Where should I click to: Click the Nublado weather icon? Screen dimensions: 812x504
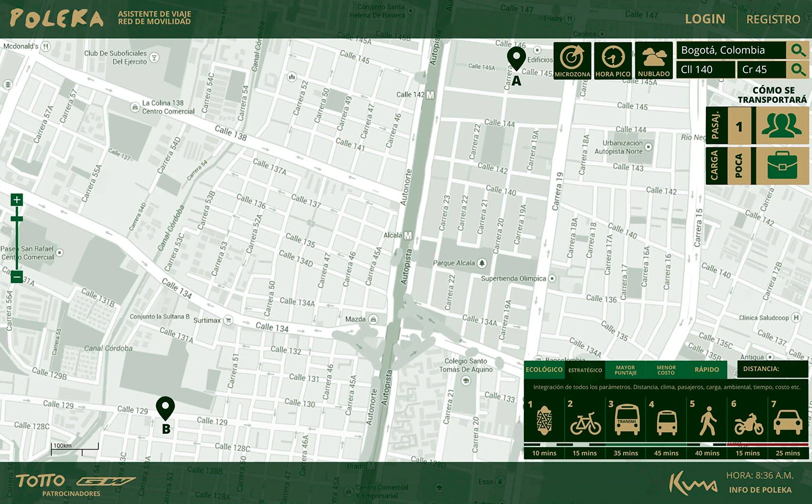pyautogui.click(x=654, y=60)
